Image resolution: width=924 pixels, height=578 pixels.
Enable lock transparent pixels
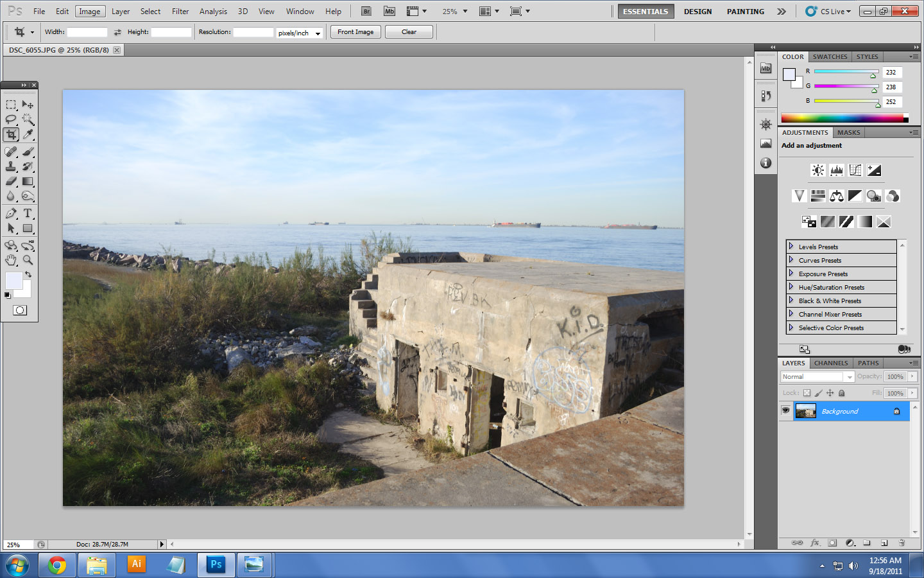pyautogui.click(x=807, y=393)
